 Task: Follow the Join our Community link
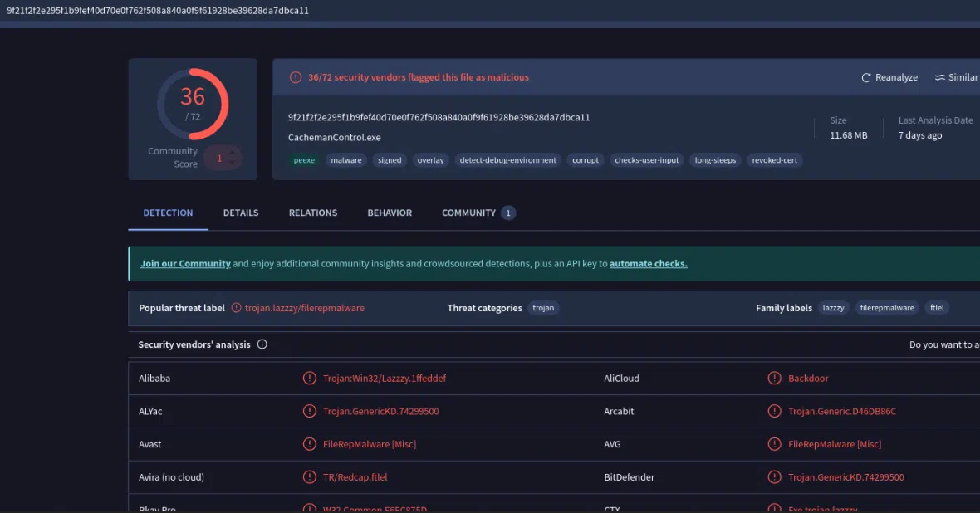(x=185, y=264)
